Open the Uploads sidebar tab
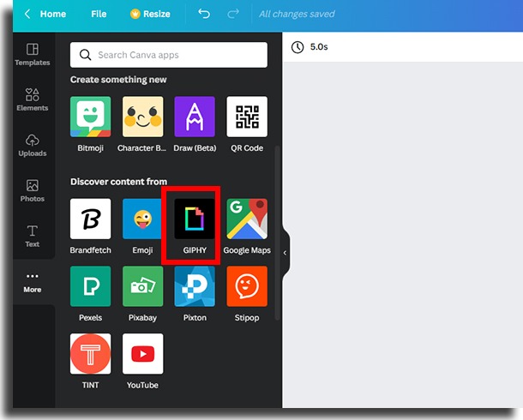 (33, 145)
